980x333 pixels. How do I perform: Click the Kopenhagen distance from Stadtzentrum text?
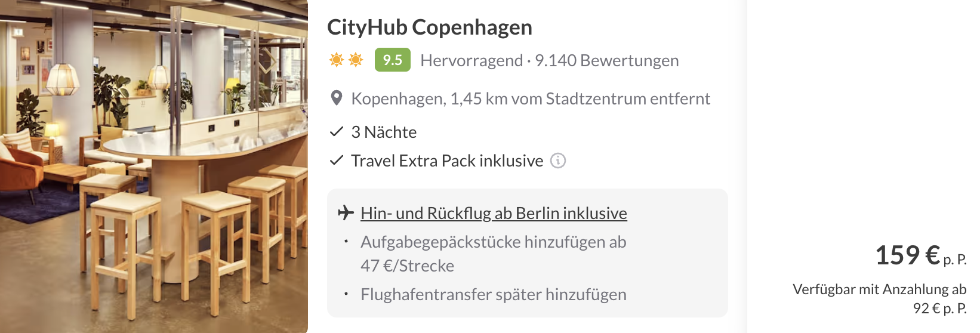click(530, 99)
